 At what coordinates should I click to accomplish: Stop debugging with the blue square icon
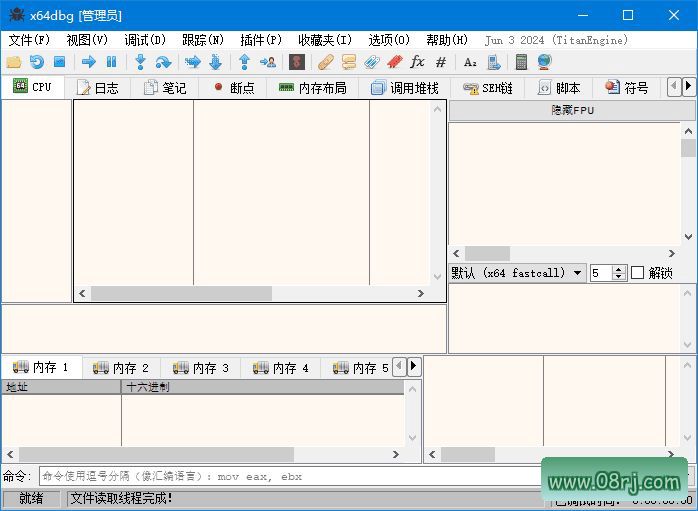click(60, 61)
